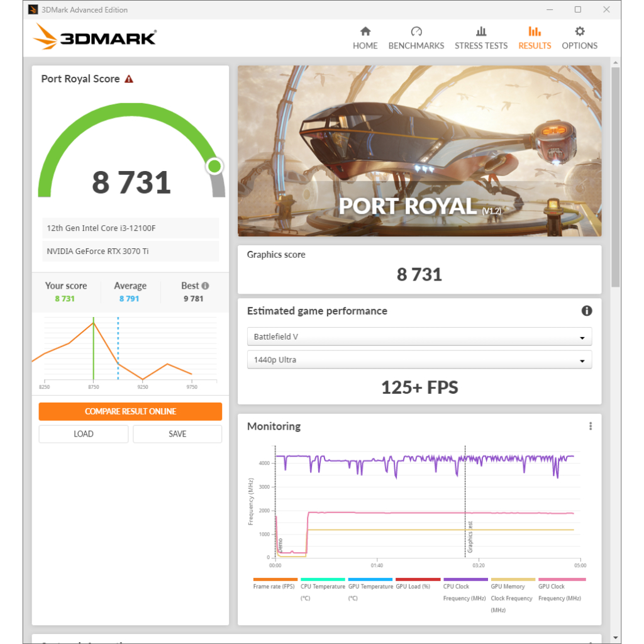Click the red warning triangle beside Port Royal Score
644x644 pixels.
click(x=129, y=79)
